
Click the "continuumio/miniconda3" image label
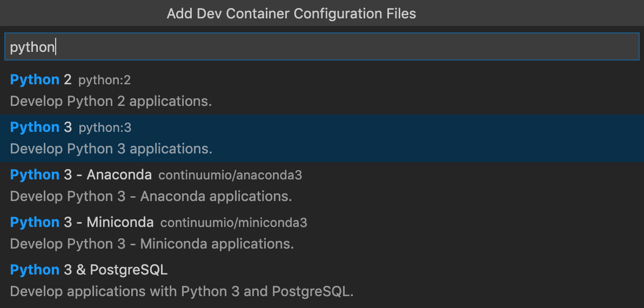(x=233, y=223)
